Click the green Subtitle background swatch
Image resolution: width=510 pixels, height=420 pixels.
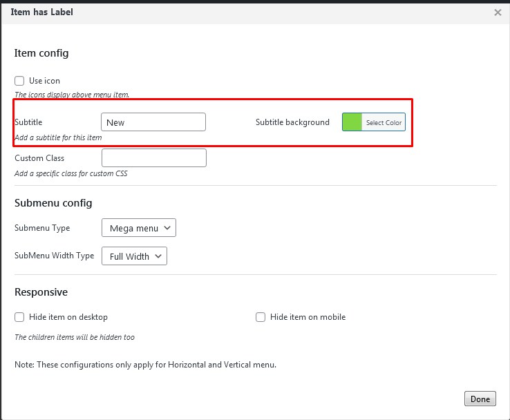352,122
